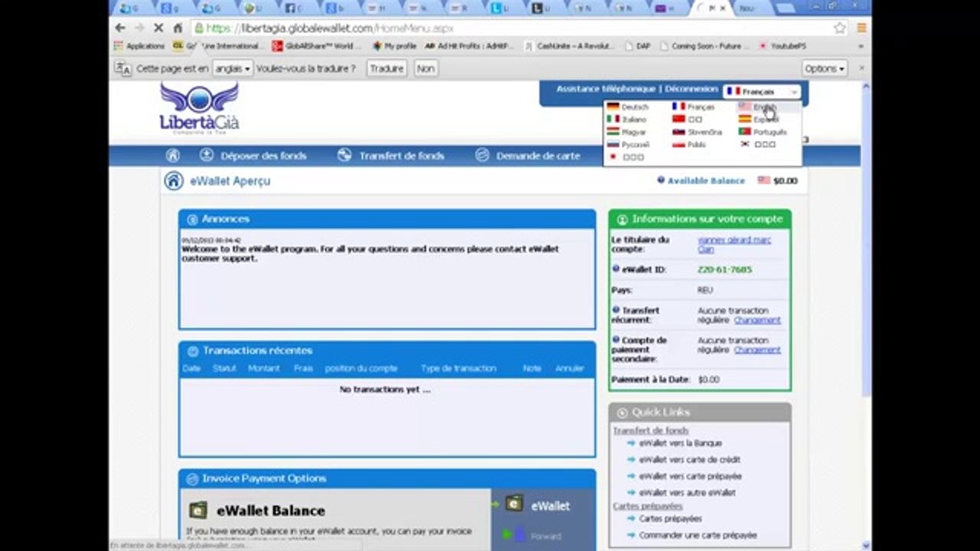
Task: Select Deutsch with the German flag
Action: coord(628,107)
